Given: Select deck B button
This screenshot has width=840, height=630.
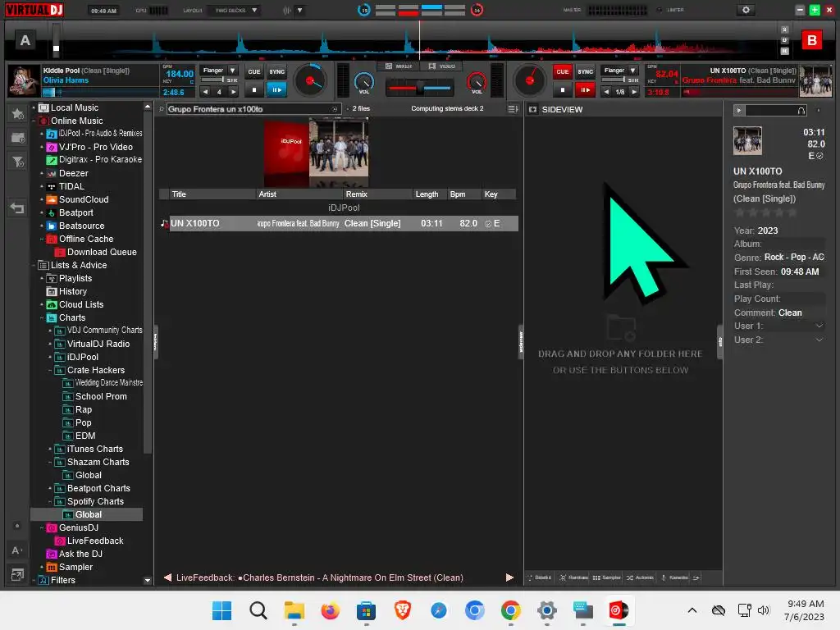Looking at the screenshot, I should pyautogui.click(x=811, y=40).
